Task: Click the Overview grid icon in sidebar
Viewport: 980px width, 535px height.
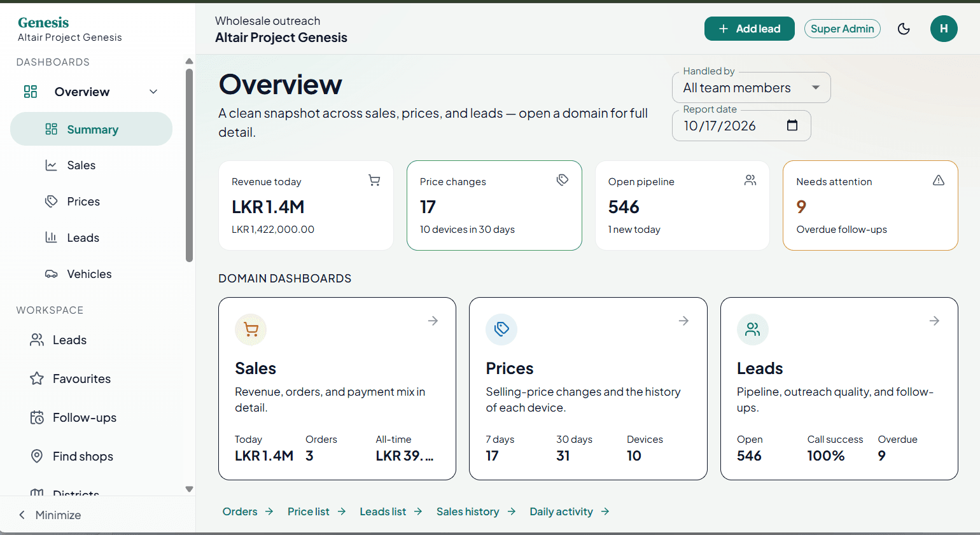Action: [31, 92]
